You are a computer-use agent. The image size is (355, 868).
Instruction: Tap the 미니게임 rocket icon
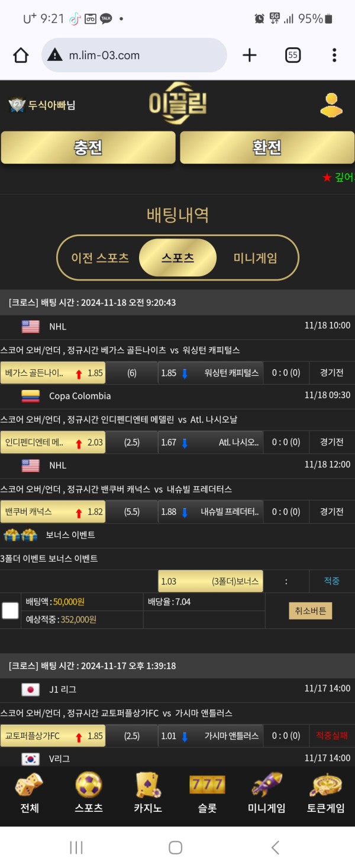pos(266,785)
